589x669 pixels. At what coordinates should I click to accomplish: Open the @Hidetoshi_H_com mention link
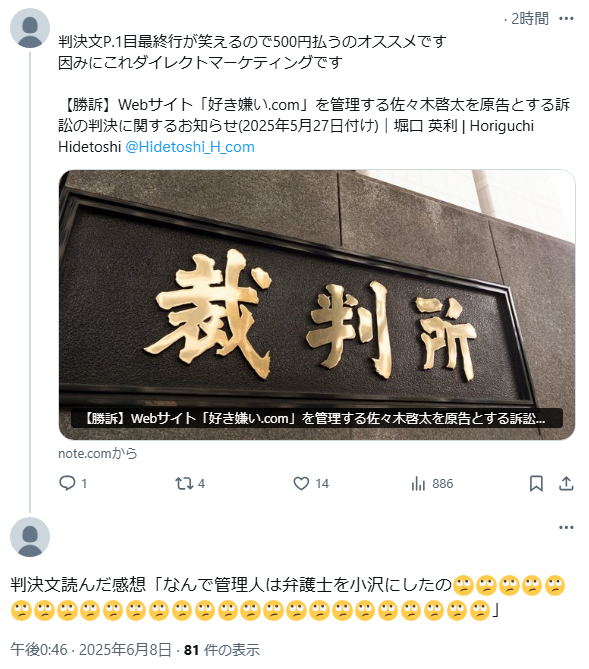190,147
